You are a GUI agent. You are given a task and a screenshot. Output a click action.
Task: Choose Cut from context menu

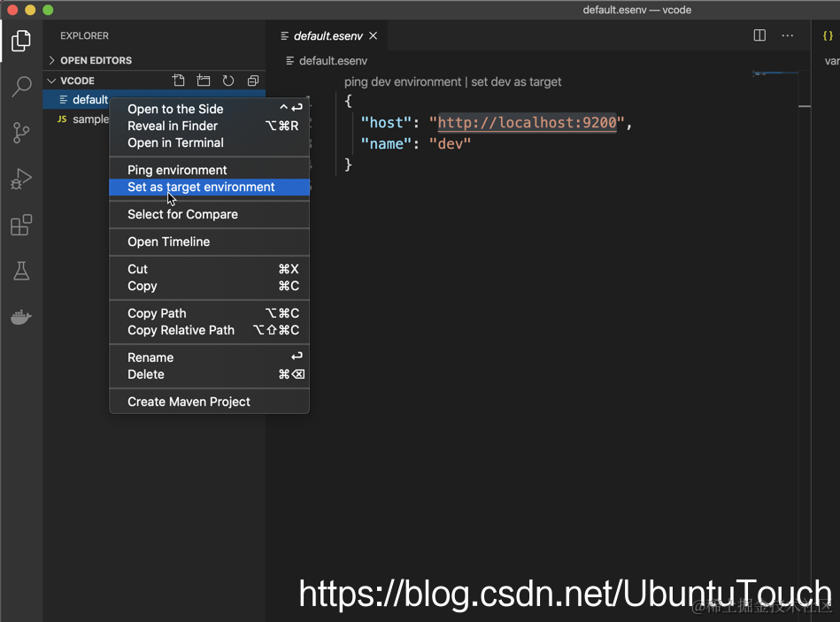210,269
